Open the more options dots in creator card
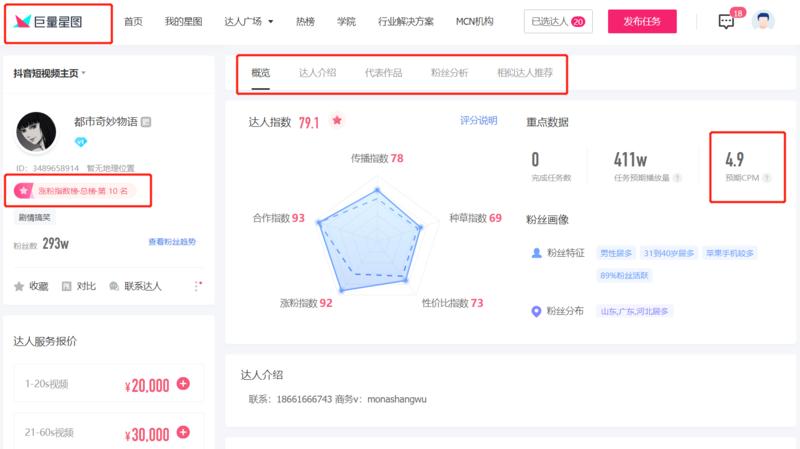The height and width of the screenshot is (449, 800). tap(197, 286)
